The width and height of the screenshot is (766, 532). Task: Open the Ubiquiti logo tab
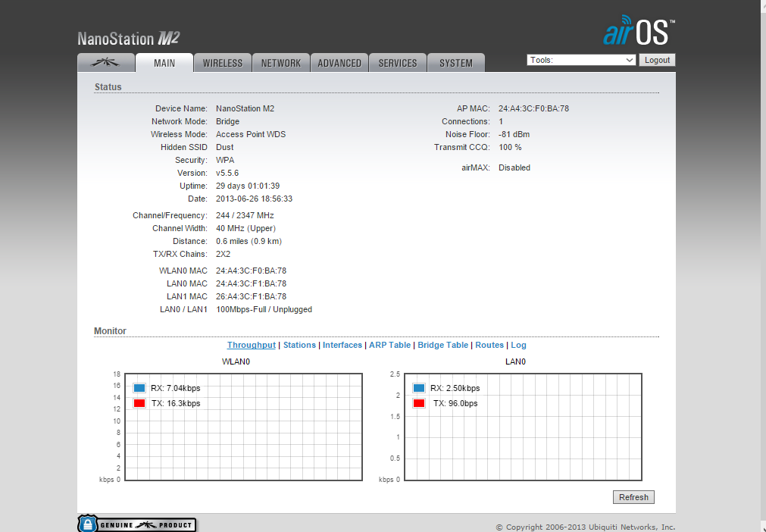coord(106,63)
